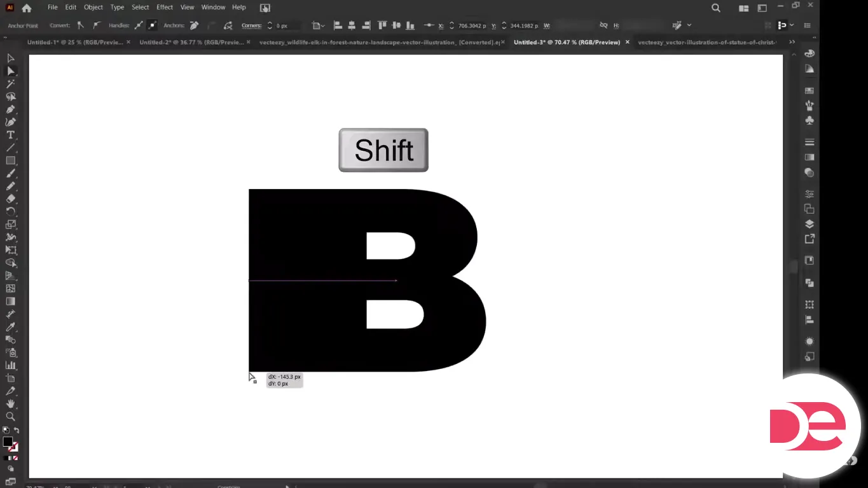Select the Lasso tool
The image size is (868, 488).
point(11,96)
